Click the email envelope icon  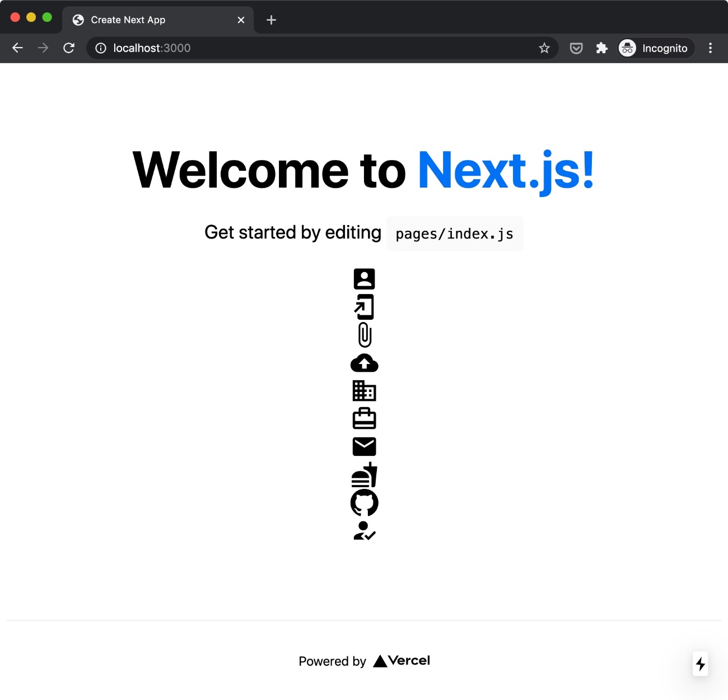point(364,447)
